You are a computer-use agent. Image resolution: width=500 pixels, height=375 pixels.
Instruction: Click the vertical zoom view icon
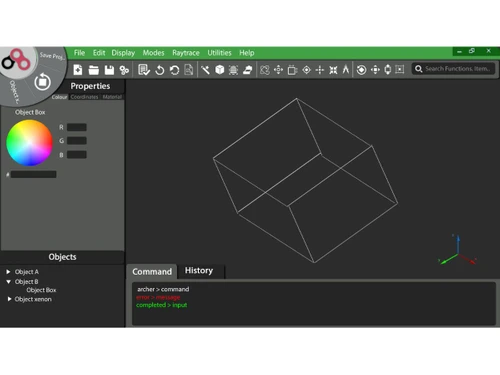[x=388, y=70]
